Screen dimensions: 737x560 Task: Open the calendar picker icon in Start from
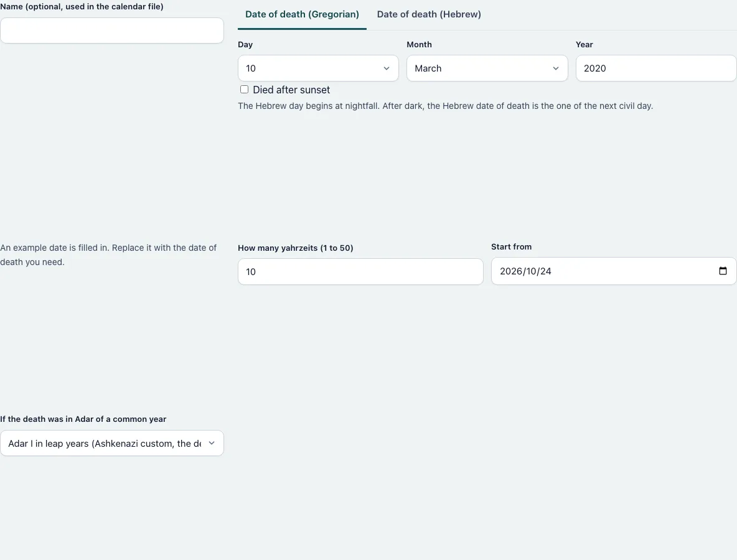click(x=723, y=271)
